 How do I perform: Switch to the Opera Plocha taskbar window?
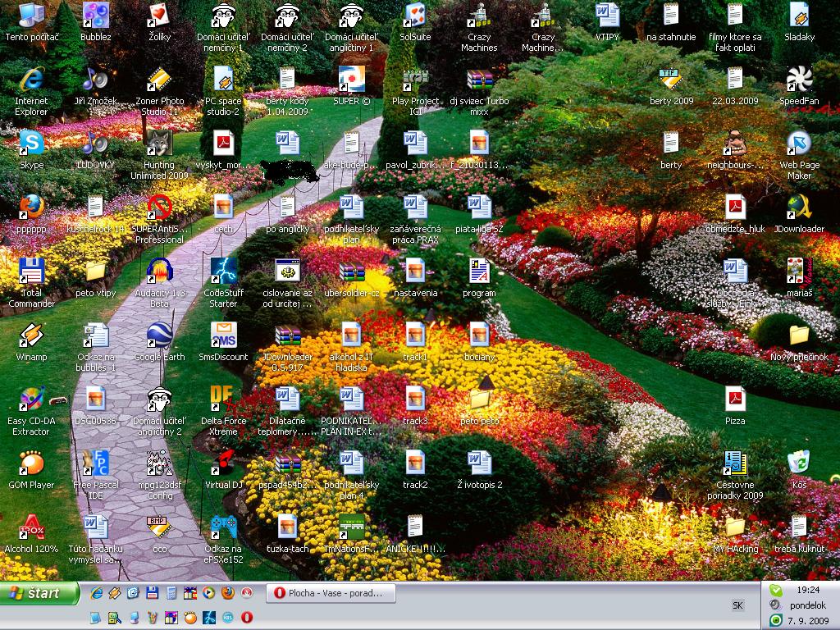click(331, 593)
